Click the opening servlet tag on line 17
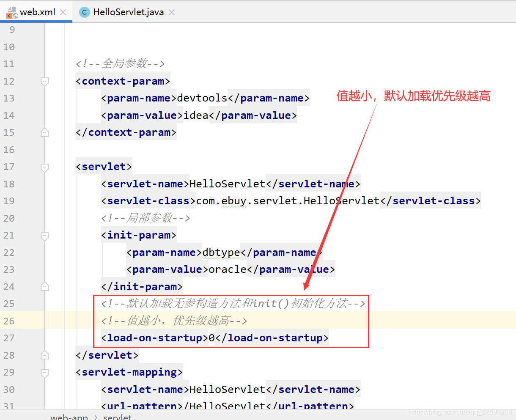 pyautogui.click(x=104, y=167)
